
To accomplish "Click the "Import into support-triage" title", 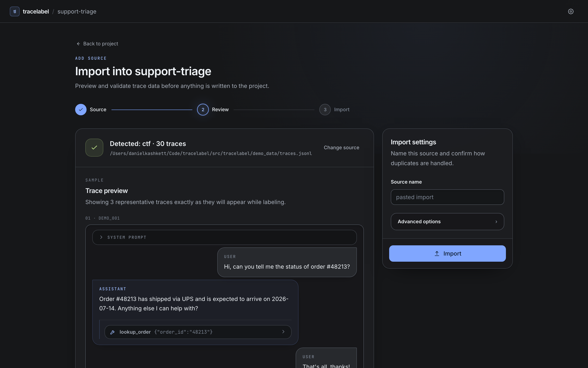I will [143, 71].
